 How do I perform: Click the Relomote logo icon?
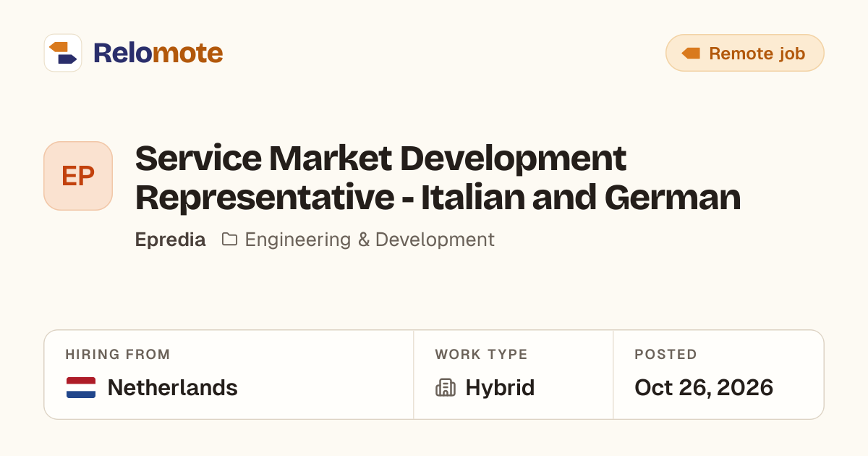click(63, 53)
